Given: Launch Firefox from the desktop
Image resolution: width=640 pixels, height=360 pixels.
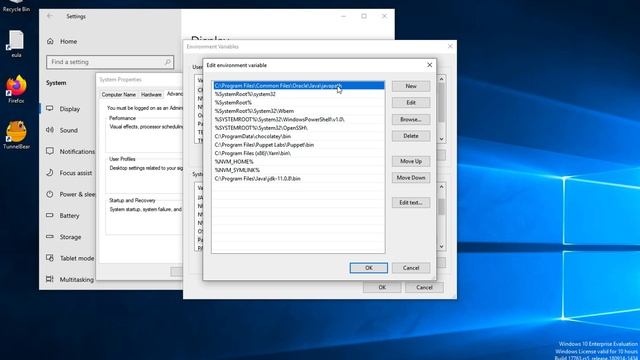Looking at the screenshot, I should coord(16,89).
